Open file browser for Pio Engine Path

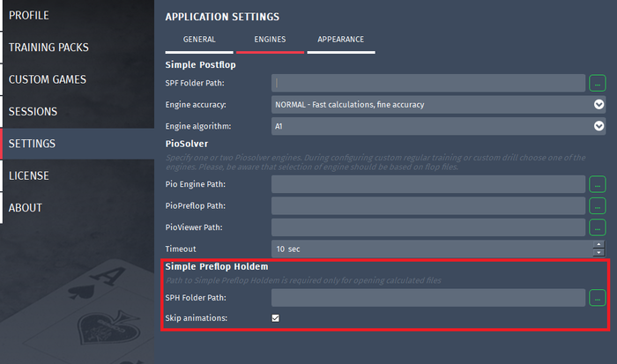pyautogui.click(x=598, y=184)
